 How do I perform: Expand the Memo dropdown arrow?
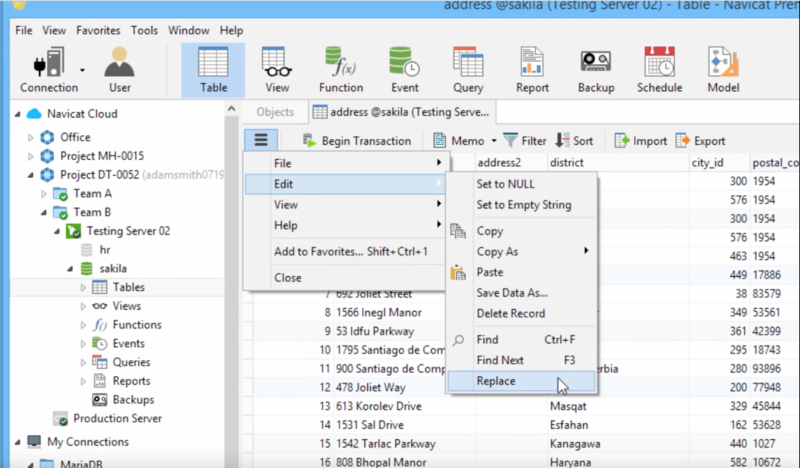(493, 141)
